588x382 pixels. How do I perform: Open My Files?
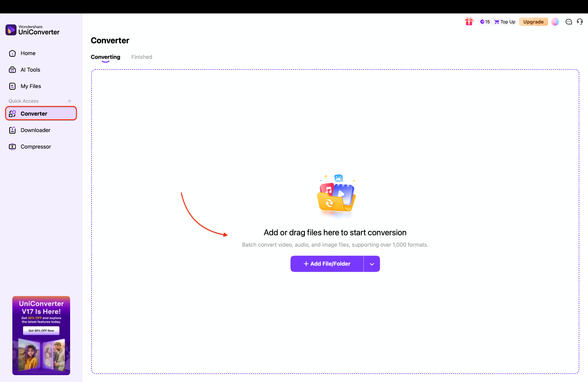(x=30, y=86)
